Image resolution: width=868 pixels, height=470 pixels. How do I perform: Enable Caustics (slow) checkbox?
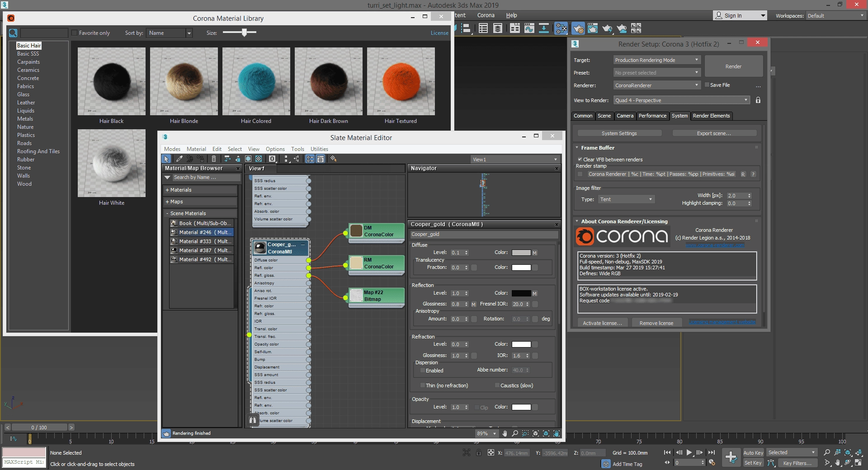click(497, 385)
